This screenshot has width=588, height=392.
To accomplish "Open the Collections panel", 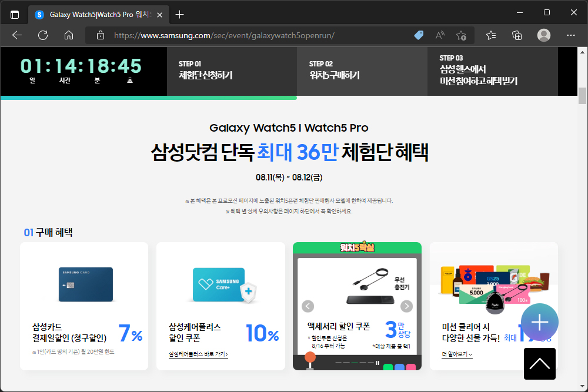I will coord(517,35).
